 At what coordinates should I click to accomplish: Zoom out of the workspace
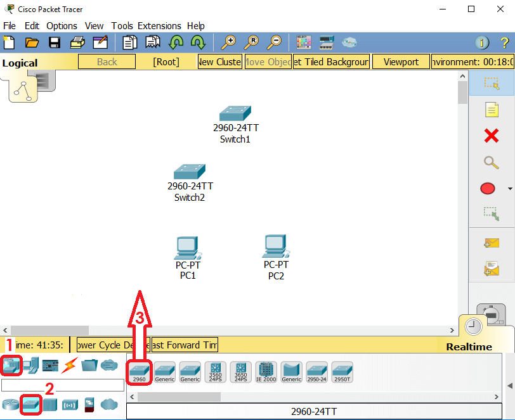(274, 42)
